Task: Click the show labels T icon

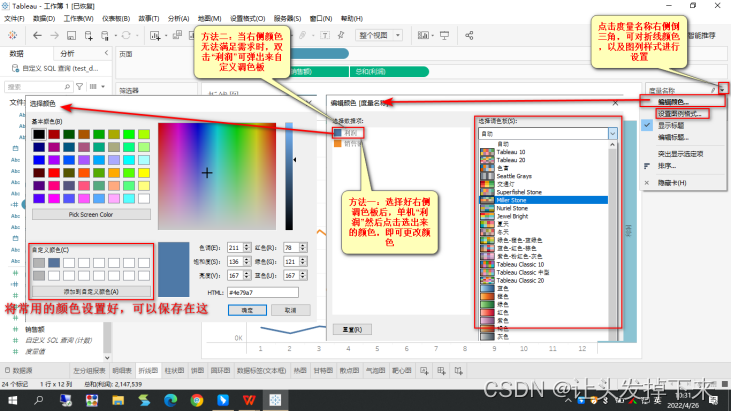Action: pyautogui.click(x=325, y=35)
